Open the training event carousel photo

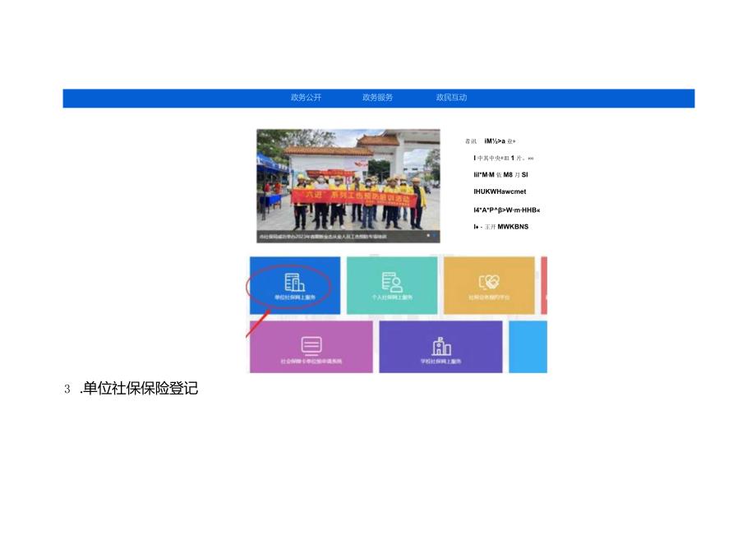click(349, 182)
